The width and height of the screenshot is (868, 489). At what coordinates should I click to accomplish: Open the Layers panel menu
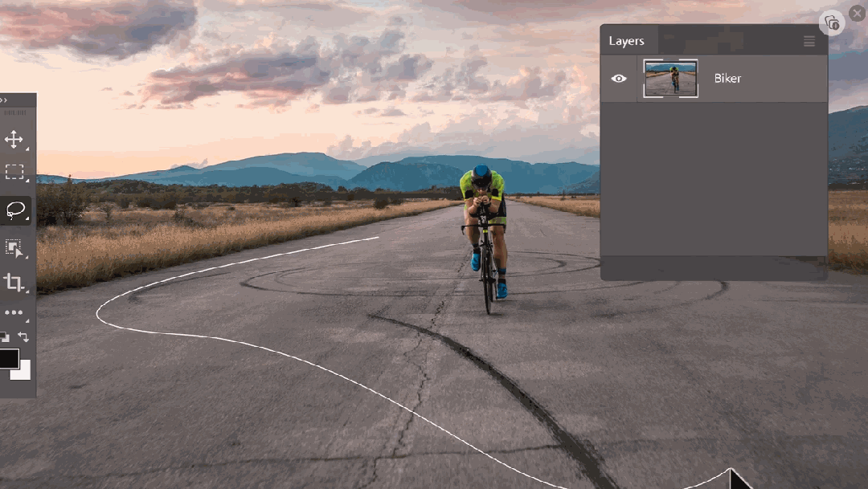point(809,41)
